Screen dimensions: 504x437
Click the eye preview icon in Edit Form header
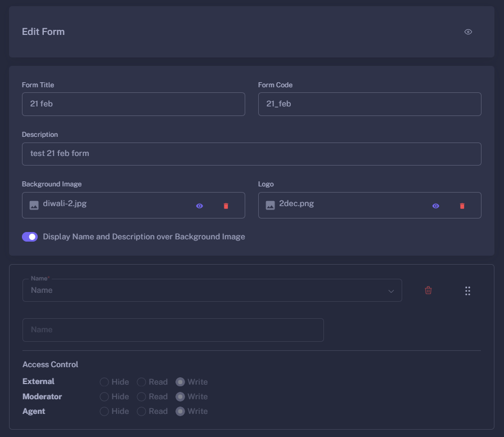pyautogui.click(x=468, y=32)
